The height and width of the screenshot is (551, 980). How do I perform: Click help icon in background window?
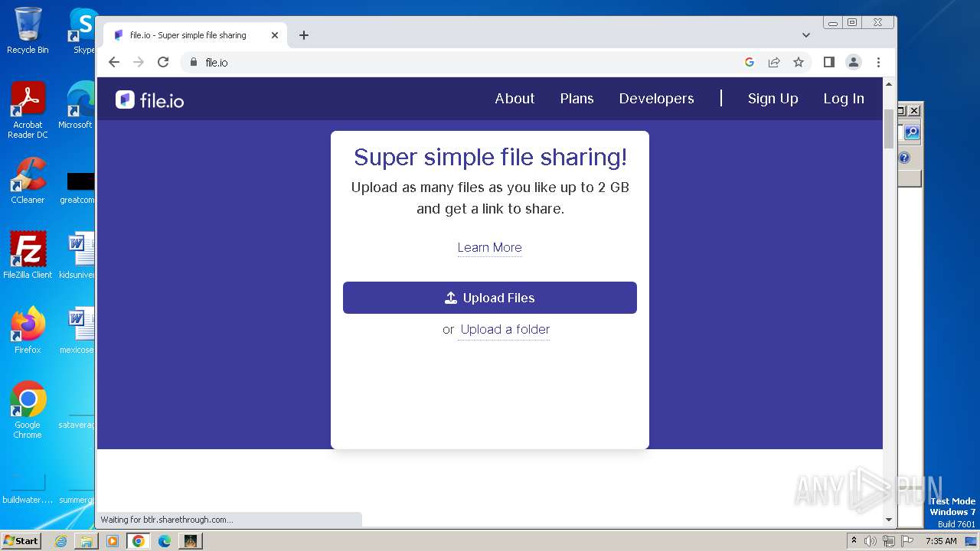[x=904, y=158]
